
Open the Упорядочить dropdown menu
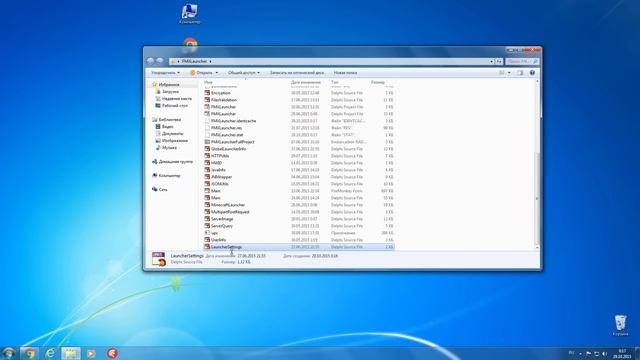coord(165,73)
